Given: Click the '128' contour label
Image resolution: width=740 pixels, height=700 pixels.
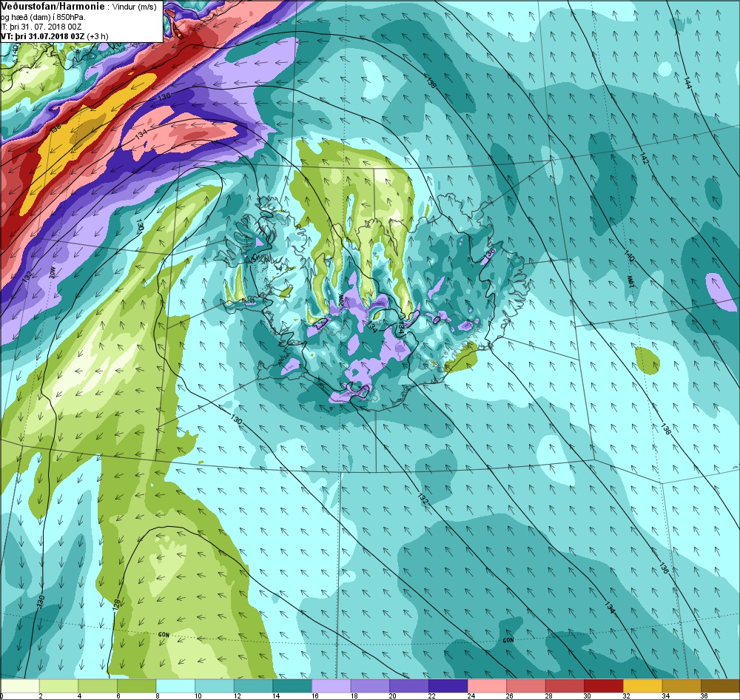Looking at the screenshot, I should [117, 605].
